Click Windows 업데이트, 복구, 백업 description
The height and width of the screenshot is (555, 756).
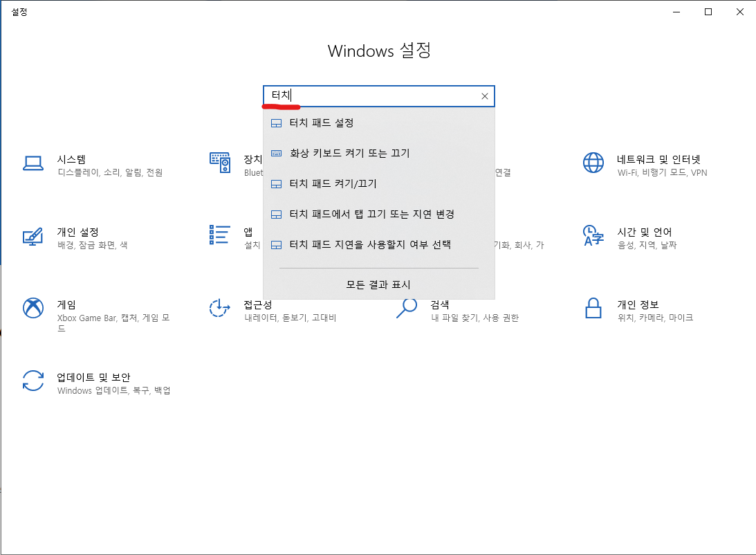tap(114, 390)
